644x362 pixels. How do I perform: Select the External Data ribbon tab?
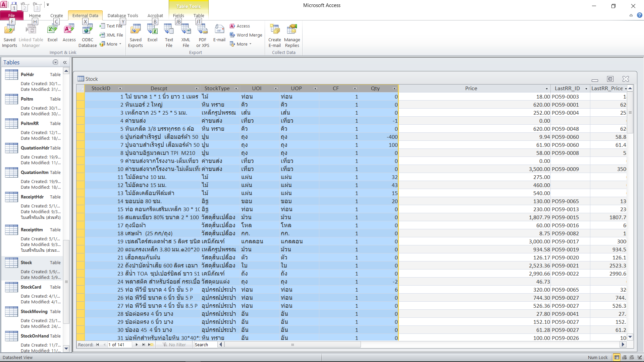click(85, 15)
